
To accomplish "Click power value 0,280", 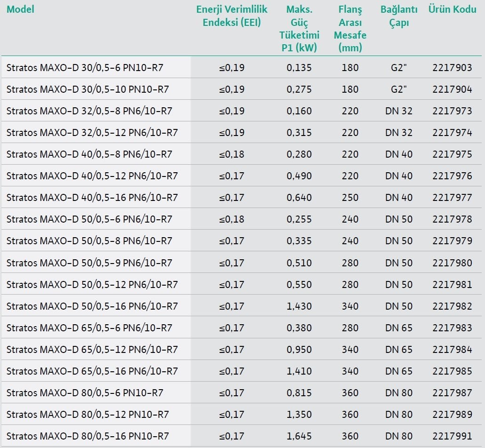I will click(x=299, y=154).
